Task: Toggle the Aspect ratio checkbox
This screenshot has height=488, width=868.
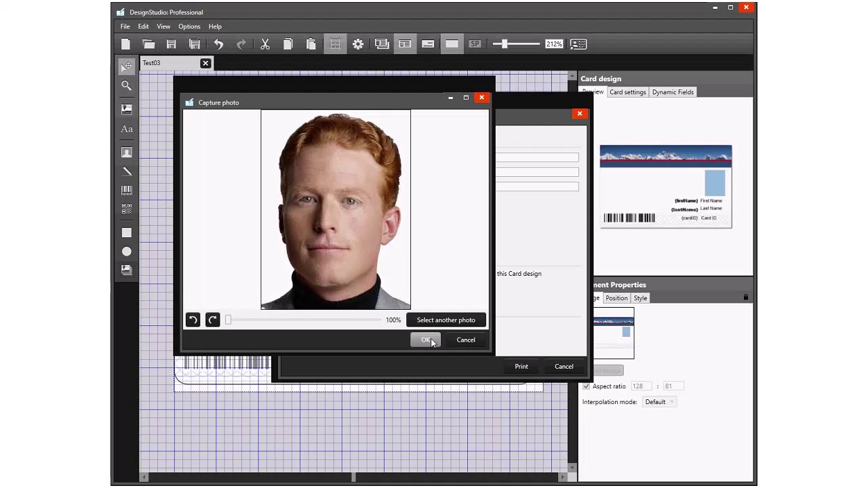Action: tap(586, 386)
